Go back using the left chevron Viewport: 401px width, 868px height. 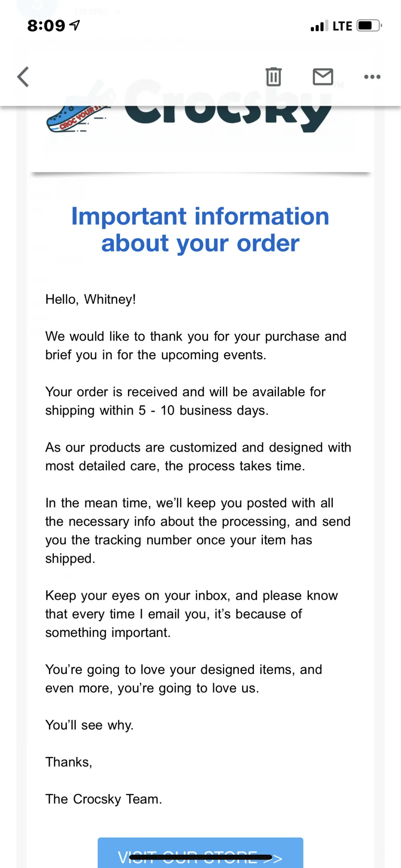pos(23,77)
